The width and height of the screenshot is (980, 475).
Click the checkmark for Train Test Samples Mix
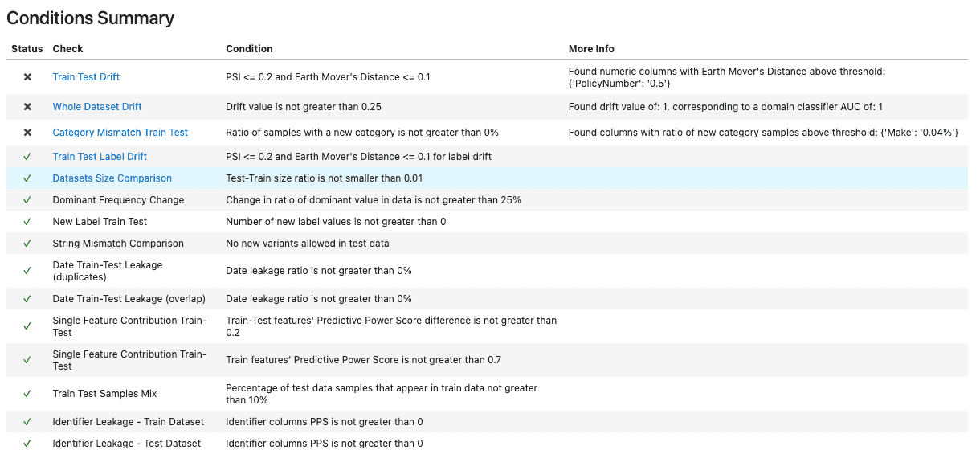[27, 394]
